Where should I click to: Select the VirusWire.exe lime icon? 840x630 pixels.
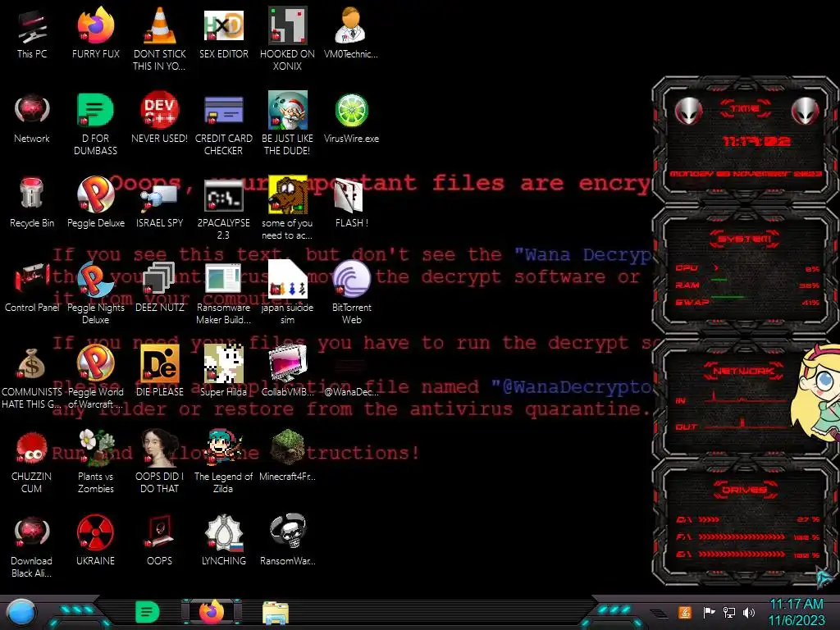(x=351, y=111)
